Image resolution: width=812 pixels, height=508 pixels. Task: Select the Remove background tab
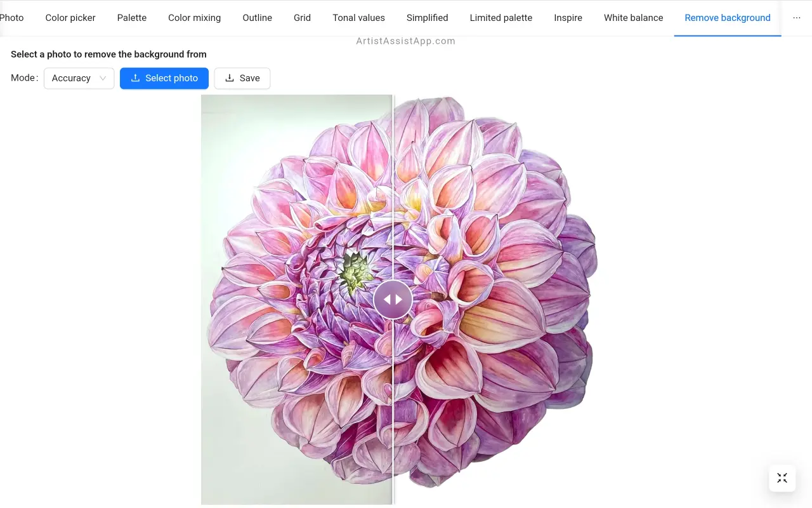click(x=728, y=18)
